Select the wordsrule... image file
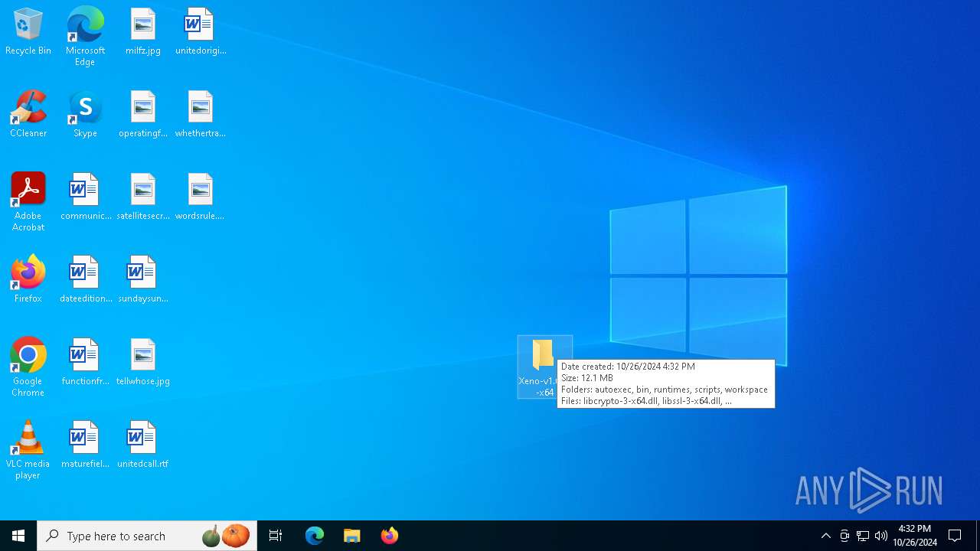Viewport: 980px width, 551px height. (x=201, y=197)
